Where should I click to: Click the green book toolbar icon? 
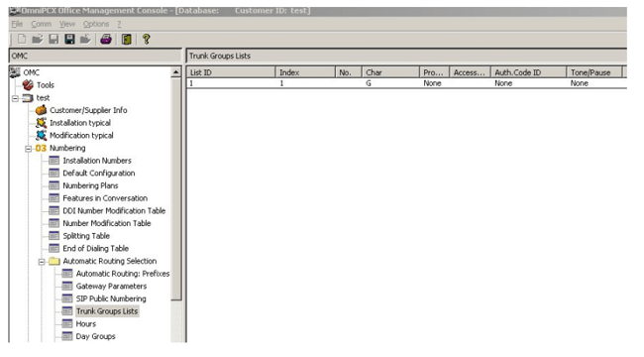pyautogui.click(x=127, y=40)
